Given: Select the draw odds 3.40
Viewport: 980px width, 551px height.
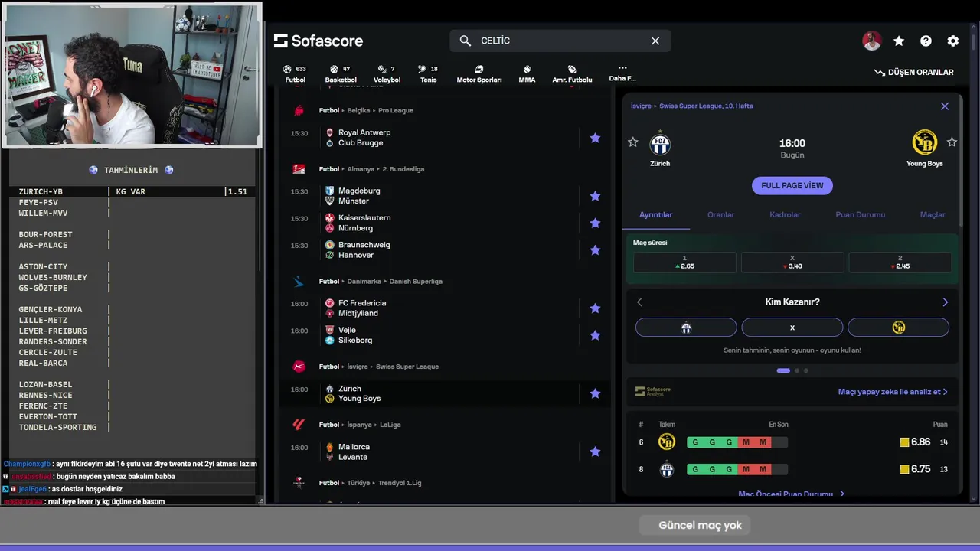Looking at the screenshot, I should (x=792, y=262).
